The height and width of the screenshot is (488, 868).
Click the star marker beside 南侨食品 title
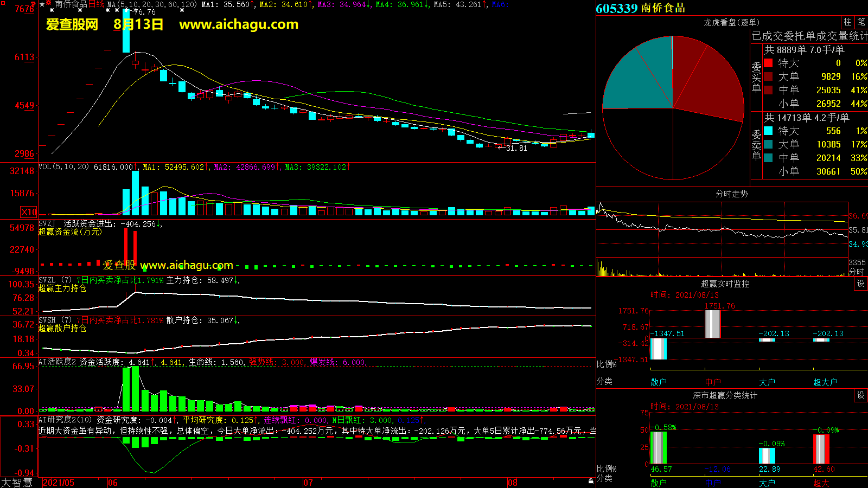point(42,4)
